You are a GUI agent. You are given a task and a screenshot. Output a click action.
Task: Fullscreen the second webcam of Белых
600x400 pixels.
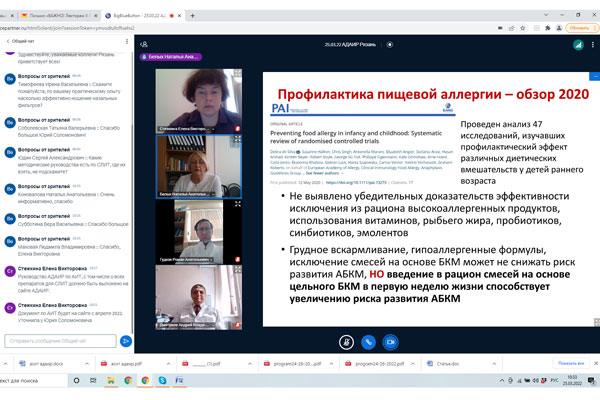238,139
